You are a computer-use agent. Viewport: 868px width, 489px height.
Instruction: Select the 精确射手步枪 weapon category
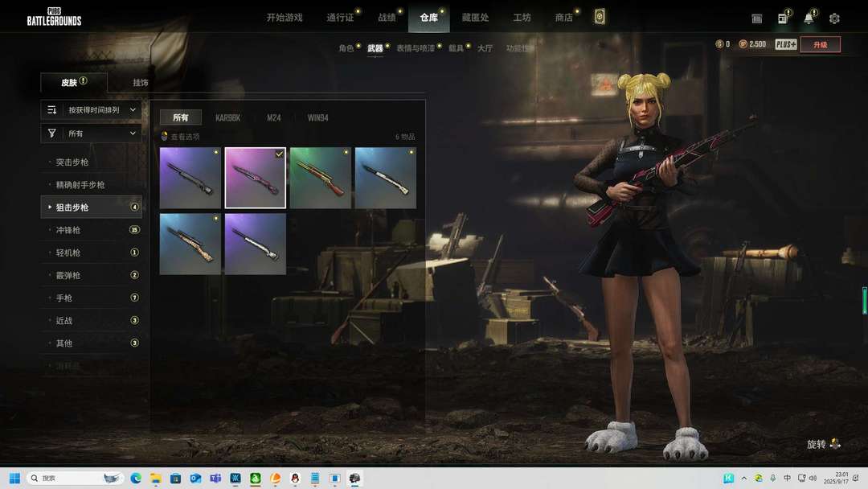click(92, 184)
